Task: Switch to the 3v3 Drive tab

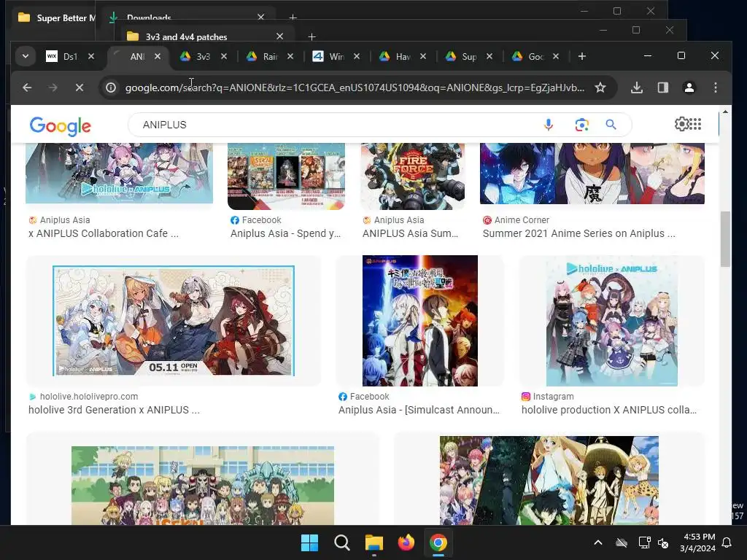Action: pyautogui.click(x=196, y=56)
